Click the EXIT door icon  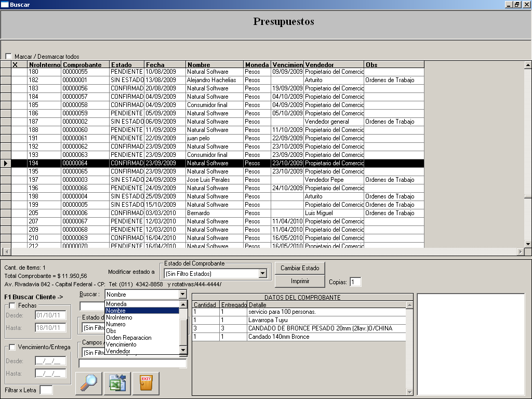(146, 383)
